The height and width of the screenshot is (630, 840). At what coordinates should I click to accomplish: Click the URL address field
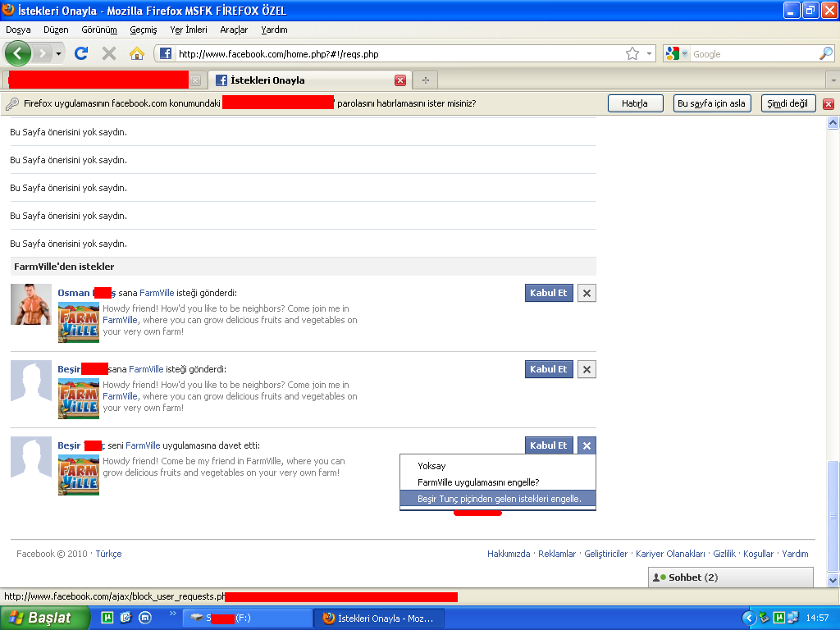pyautogui.click(x=399, y=53)
